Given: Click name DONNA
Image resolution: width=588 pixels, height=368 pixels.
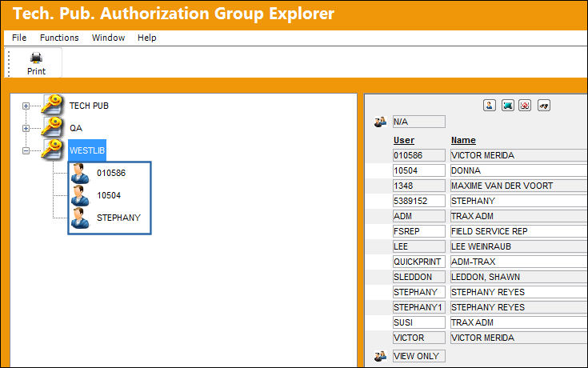Looking at the screenshot, I should [x=519, y=170].
